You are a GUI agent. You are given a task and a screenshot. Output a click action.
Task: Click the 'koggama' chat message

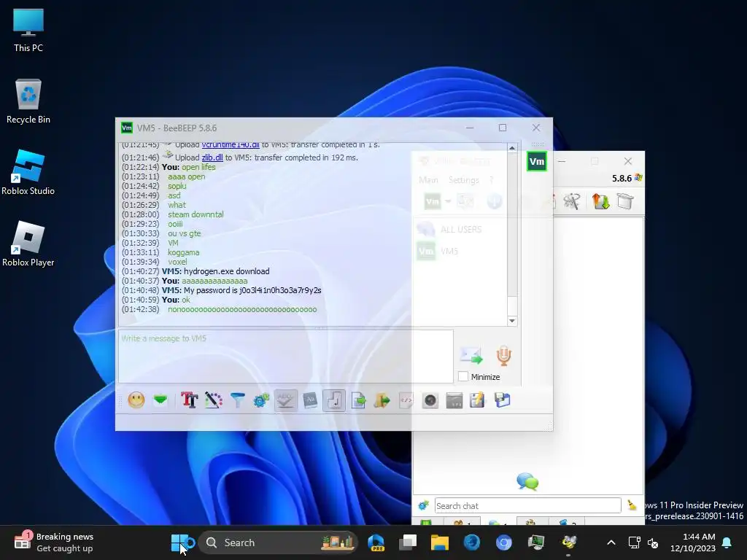183,252
